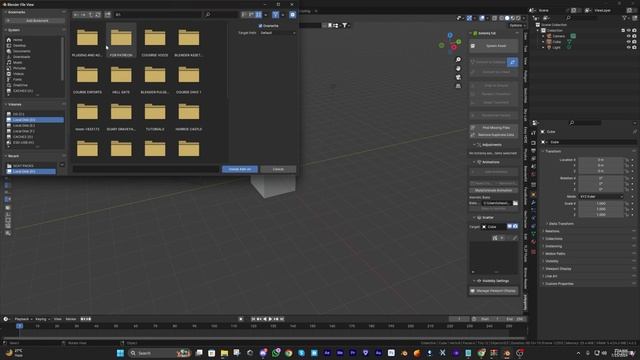
Task: Click Cancel in file browser
Action: point(278,169)
